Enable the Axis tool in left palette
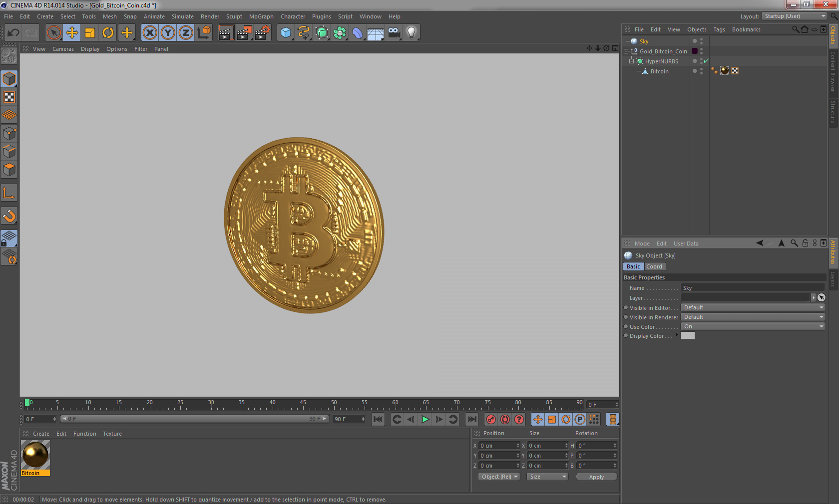This screenshot has height=504, width=839. (9, 193)
